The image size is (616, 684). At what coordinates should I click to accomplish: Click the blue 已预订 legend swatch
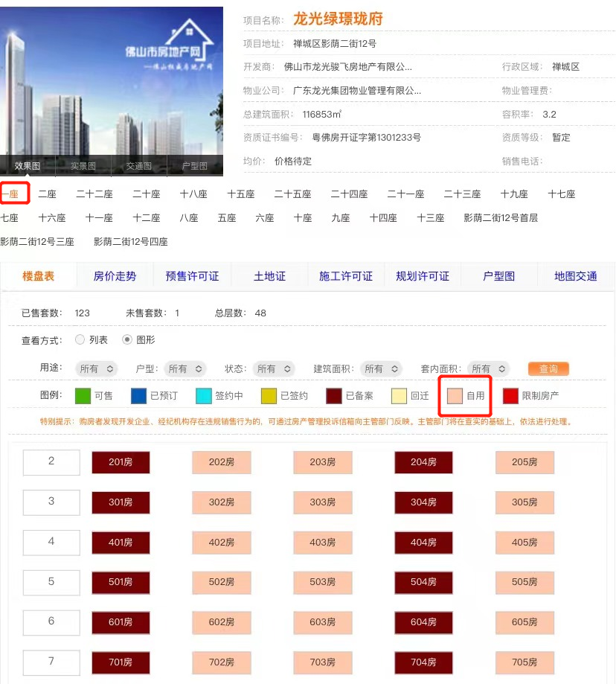(x=138, y=396)
